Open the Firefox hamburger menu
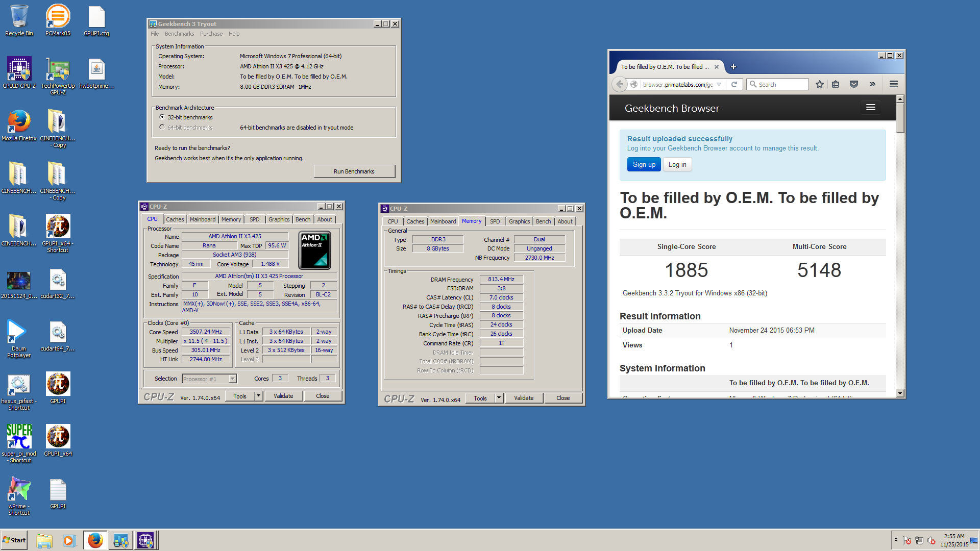Image resolution: width=980 pixels, height=551 pixels. (894, 84)
